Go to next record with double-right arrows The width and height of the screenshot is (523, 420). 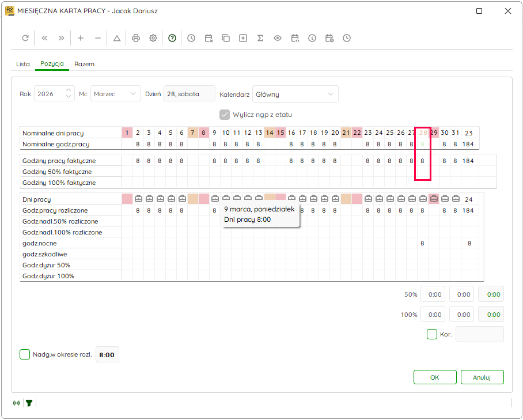point(62,38)
